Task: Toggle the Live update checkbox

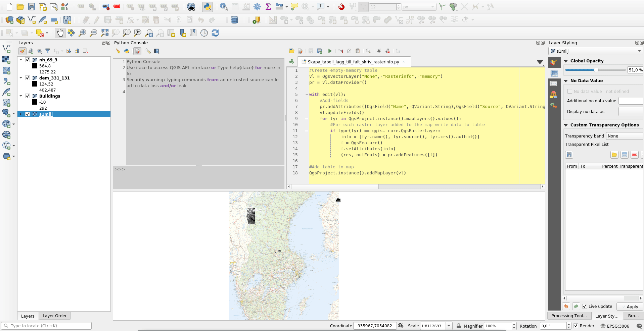Action: (x=585, y=307)
